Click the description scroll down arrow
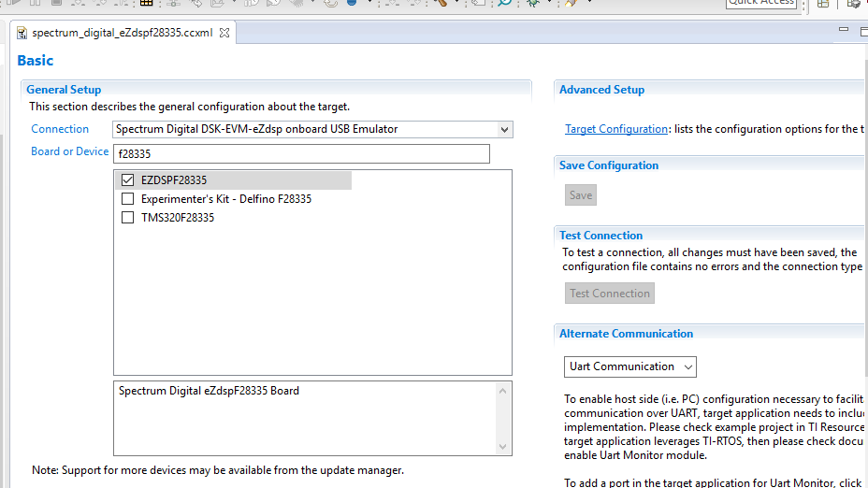The height and width of the screenshot is (488, 868). coord(502,447)
